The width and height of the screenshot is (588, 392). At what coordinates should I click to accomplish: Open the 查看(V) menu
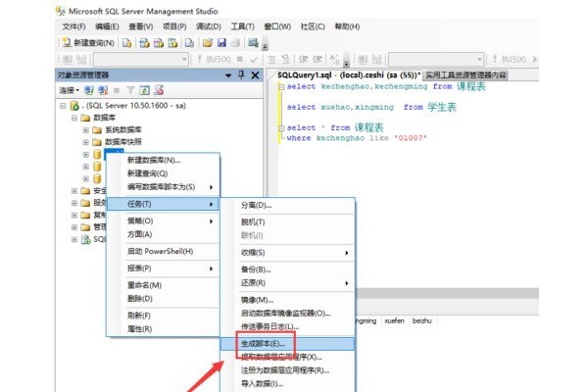140,26
